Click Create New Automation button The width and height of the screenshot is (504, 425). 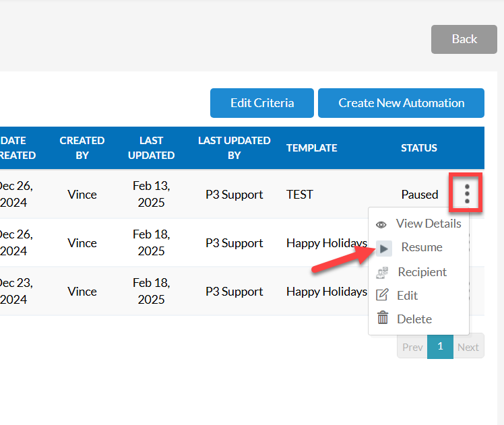click(x=401, y=103)
